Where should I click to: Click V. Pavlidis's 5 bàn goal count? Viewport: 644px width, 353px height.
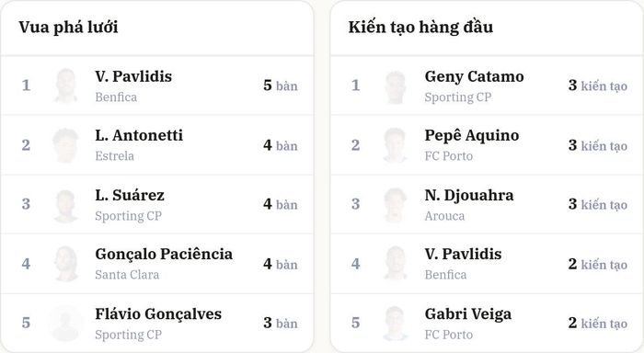coord(281,85)
